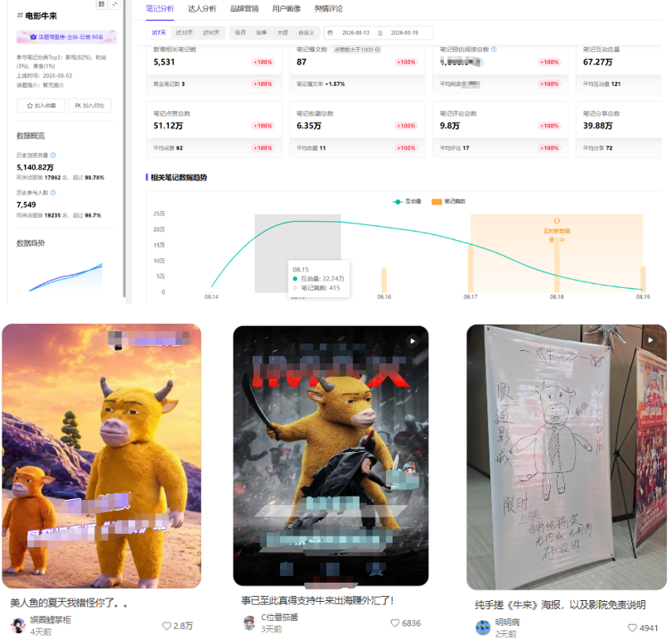671x644 pixels.
Task: Click the 5,531 新增相关笔记数 value
Action: coord(164,62)
